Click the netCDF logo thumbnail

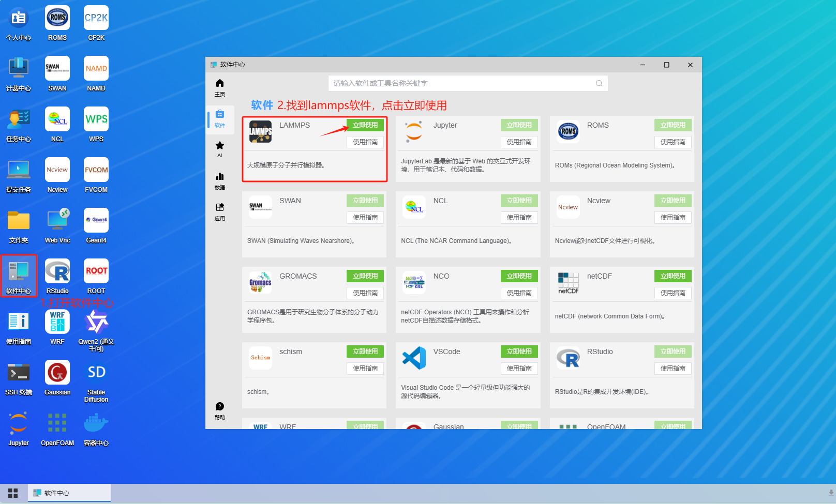[x=568, y=283]
